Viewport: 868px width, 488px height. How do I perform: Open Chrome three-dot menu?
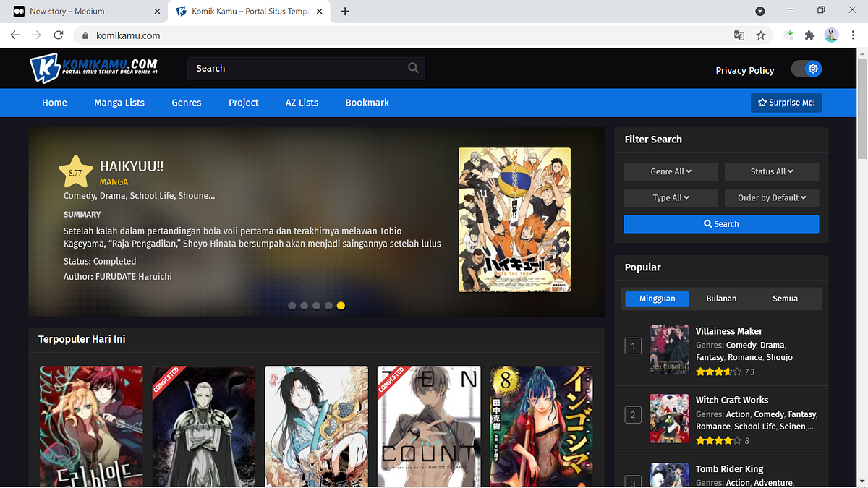pos(854,35)
